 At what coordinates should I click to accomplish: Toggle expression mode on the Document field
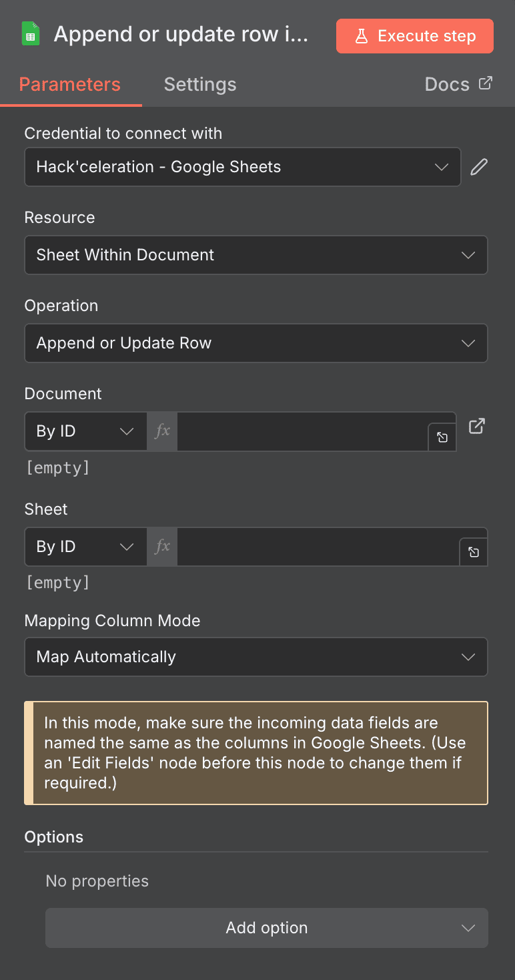click(161, 431)
